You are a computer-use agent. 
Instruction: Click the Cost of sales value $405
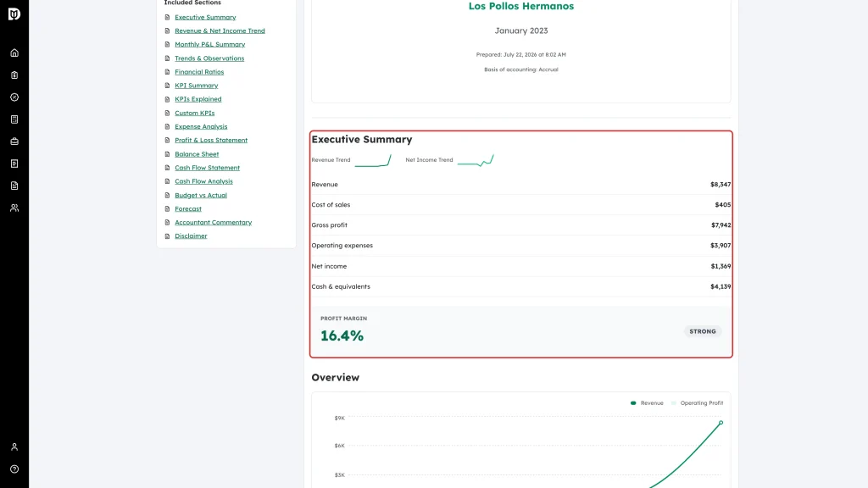[x=722, y=205]
